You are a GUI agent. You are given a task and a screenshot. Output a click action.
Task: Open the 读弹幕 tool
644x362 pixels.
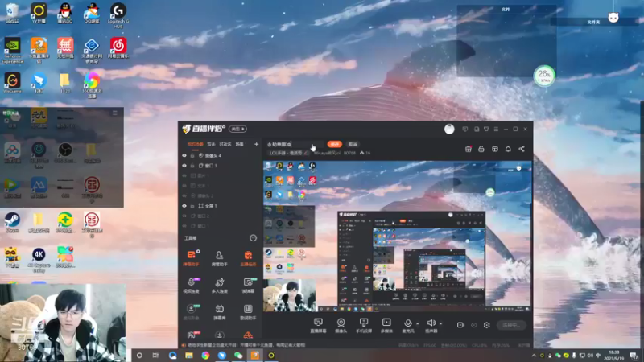[x=248, y=285]
